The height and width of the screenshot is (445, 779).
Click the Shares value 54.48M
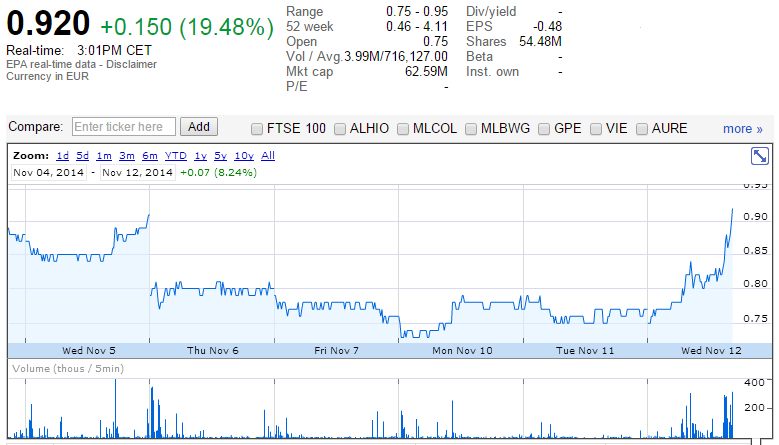coord(541,42)
